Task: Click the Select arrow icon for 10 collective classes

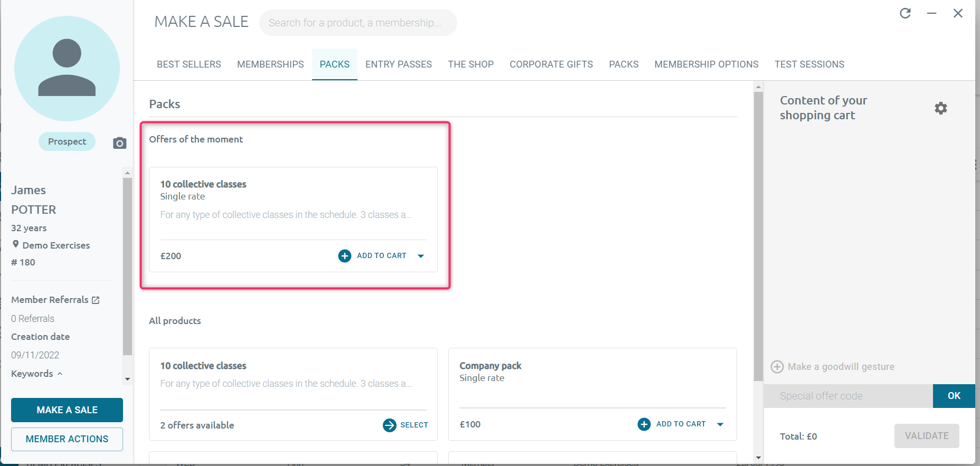Action: click(389, 425)
